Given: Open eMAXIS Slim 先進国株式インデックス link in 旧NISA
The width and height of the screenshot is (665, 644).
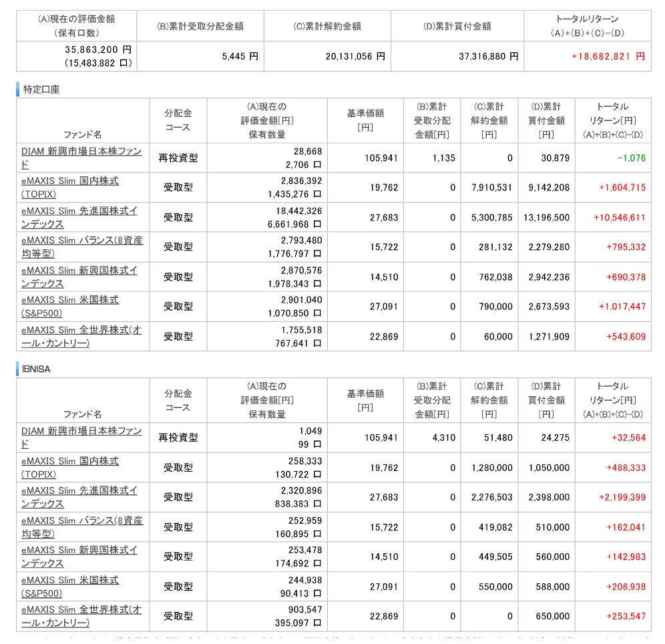Looking at the screenshot, I should [79, 497].
